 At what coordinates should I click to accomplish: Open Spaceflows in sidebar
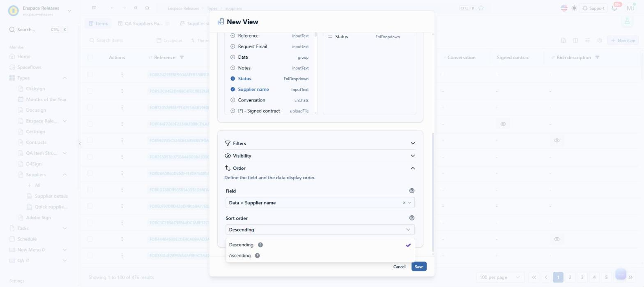(x=29, y=67)
